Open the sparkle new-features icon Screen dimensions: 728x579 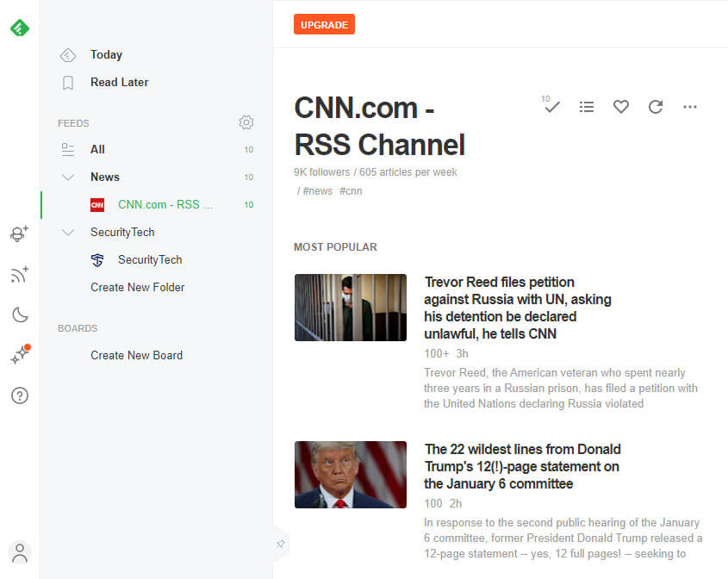point(21,355)
